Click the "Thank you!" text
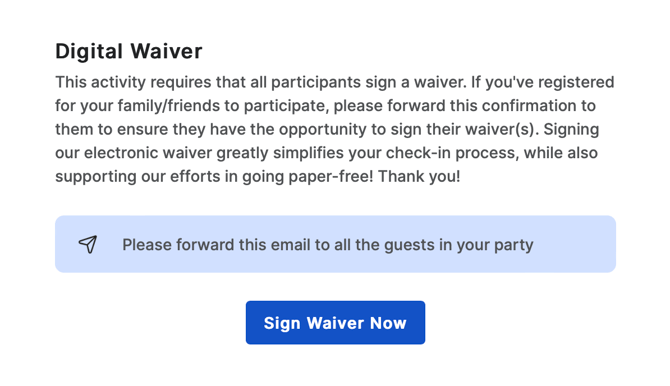 [419, 177]
